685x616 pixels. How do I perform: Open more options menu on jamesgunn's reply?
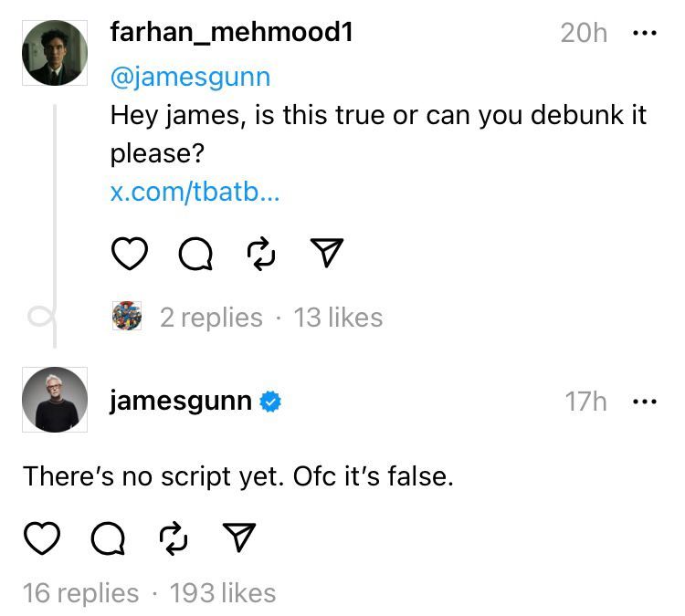(645, 402)
